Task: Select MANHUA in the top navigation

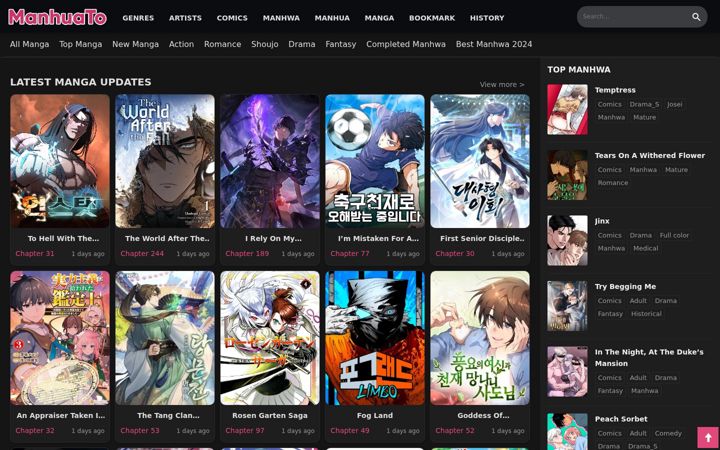Action: pyautogui.click(x=332, y=18)
